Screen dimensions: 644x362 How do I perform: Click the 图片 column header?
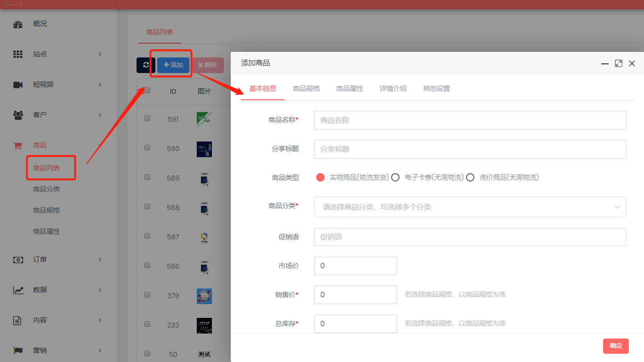[204, 91]
